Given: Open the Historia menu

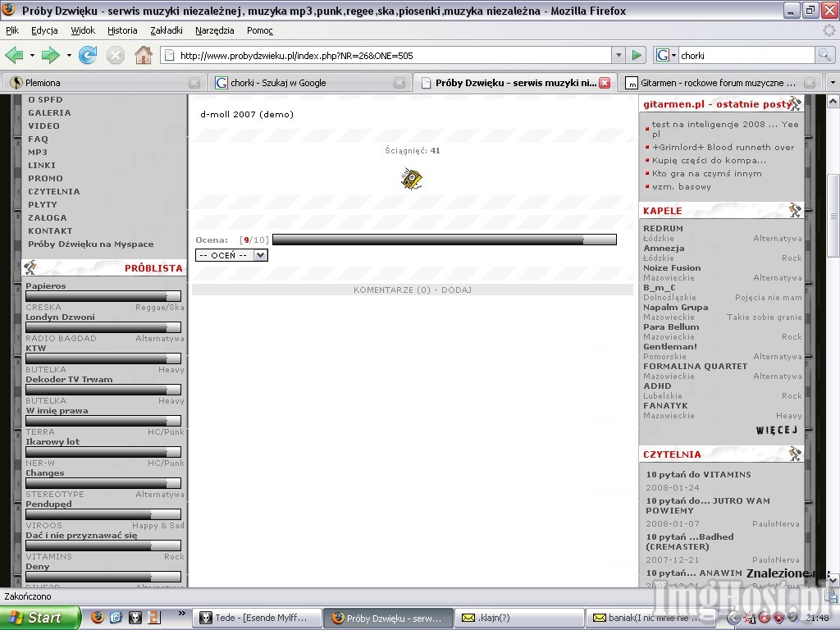Looking at the screenshot, I should (122, 30).
